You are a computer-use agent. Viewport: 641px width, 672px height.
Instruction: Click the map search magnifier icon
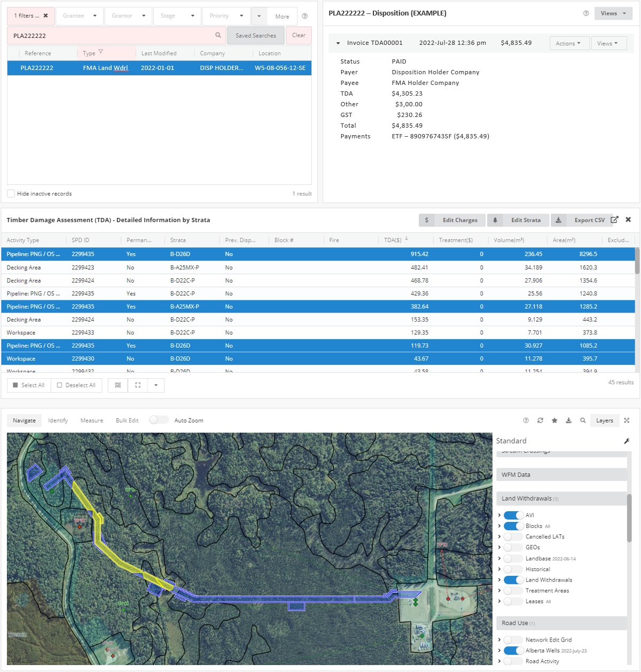pos(583,420)
